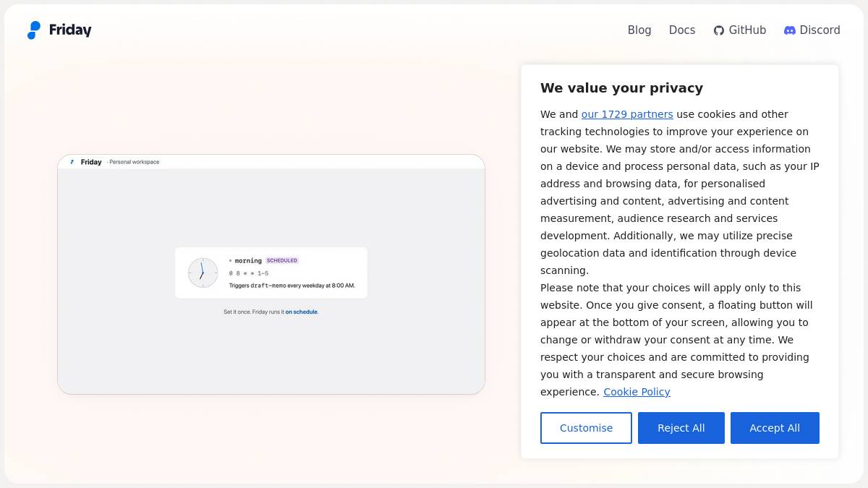The width and height of the screenshot is (868, 488).
Task: Go to the Docs page
Action: coord(682,30)
